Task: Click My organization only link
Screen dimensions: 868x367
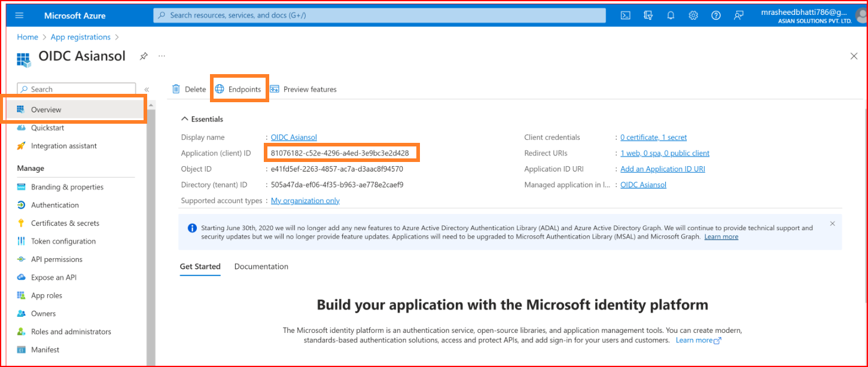Action: 305,201
